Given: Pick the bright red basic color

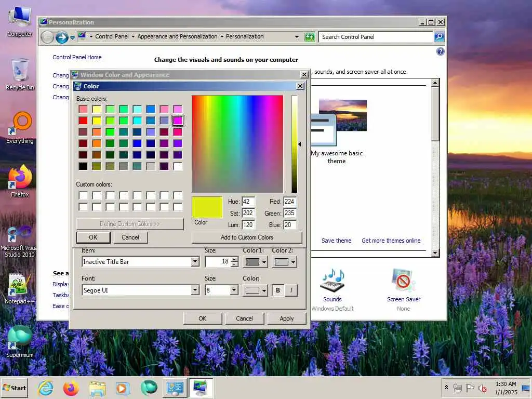Looking at the screenshot, I should click(x=83, y=121).
